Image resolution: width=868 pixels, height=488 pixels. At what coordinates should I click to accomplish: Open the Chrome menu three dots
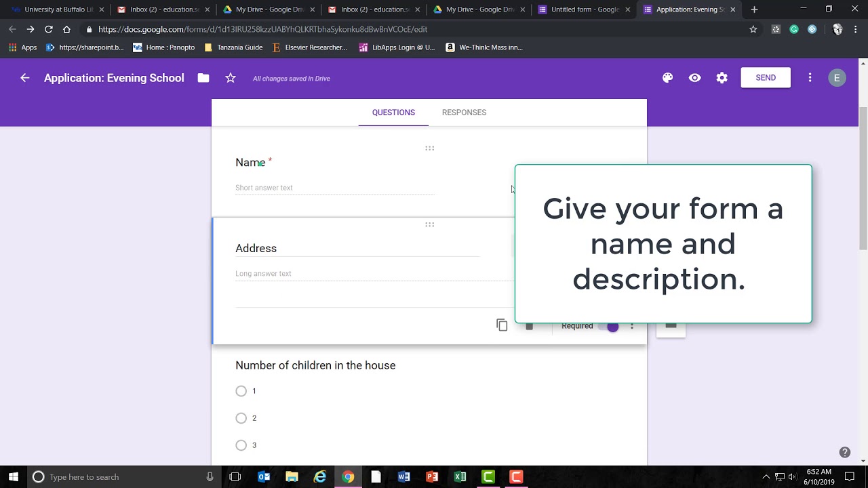click(x=857, y=29)
